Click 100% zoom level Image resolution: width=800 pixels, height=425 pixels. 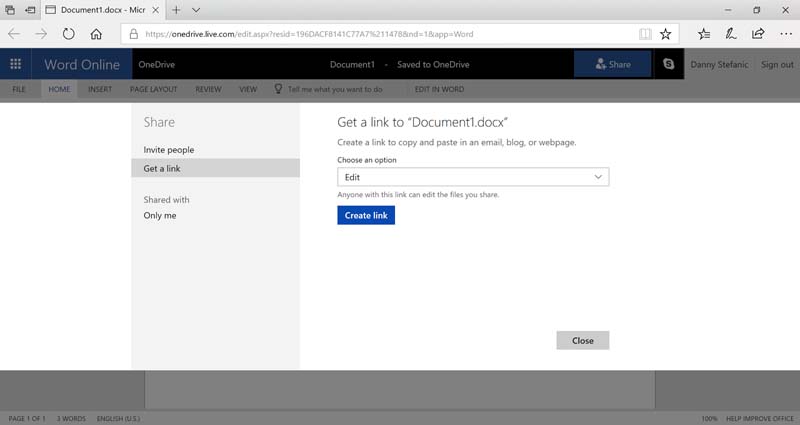point(709,418)
